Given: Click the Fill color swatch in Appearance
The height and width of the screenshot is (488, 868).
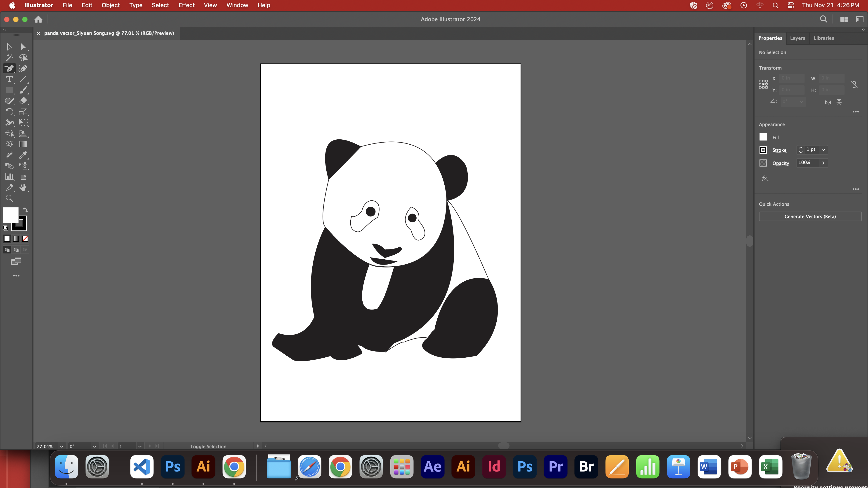Looking at the screenshot, I should 763,137.
